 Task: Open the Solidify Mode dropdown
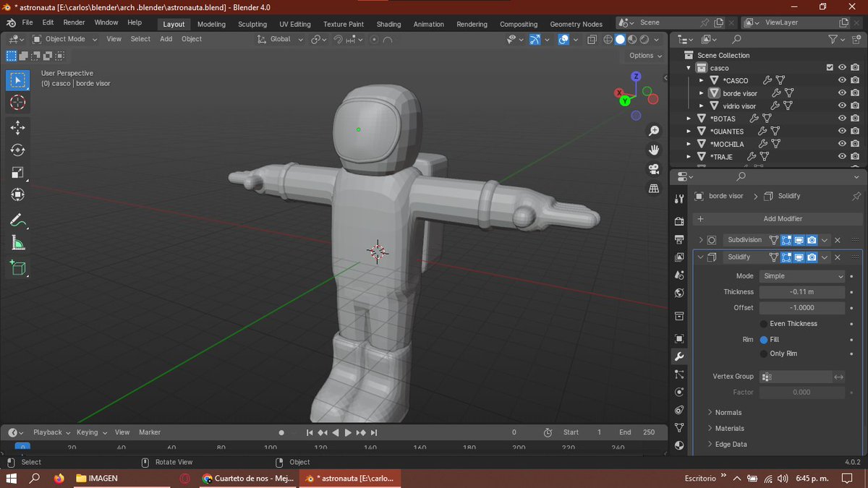(x=801, y=276)
